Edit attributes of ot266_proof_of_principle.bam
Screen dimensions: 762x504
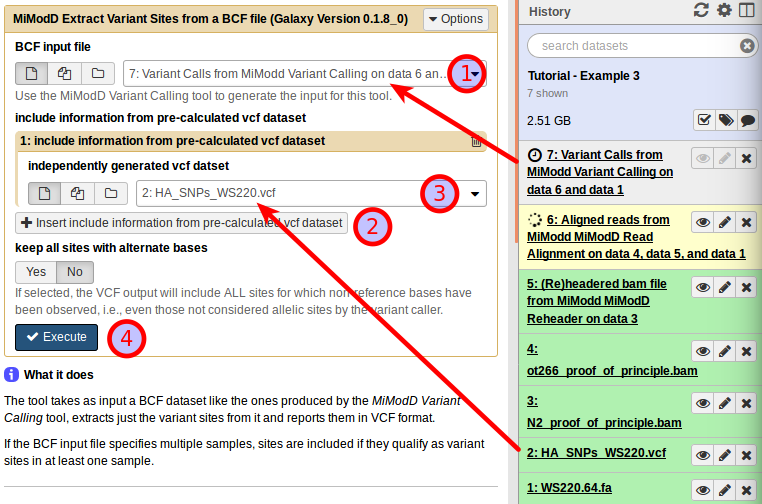click(x=725, y=351)
